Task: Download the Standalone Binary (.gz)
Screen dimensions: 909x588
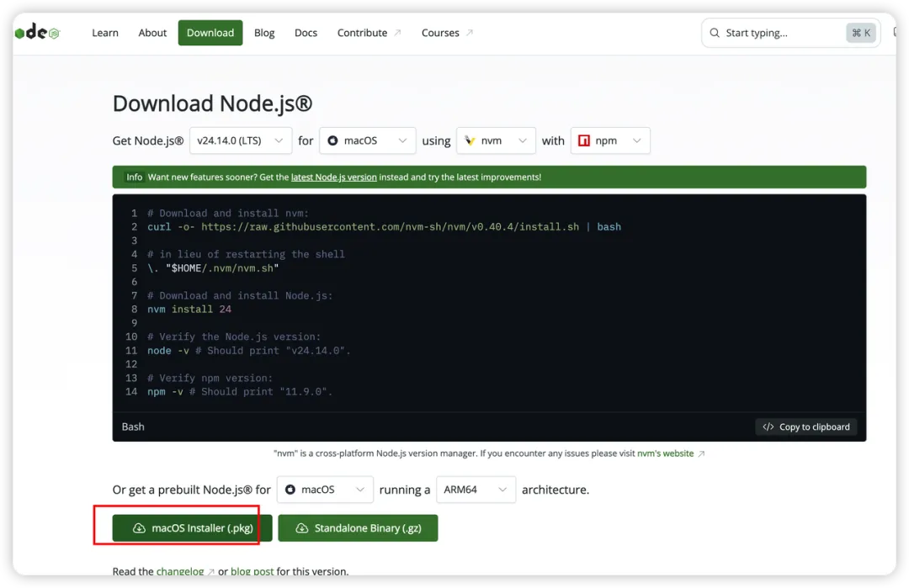Action: pos(359,528)
